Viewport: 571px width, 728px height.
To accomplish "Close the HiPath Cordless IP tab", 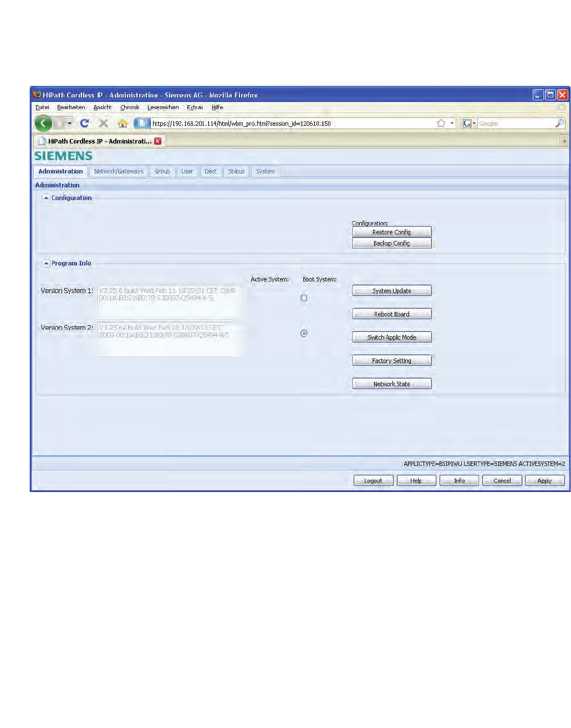I will point(158,141).
